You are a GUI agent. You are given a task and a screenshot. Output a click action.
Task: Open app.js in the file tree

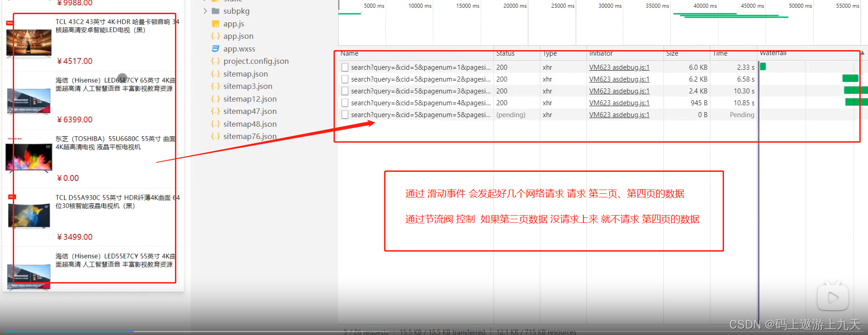click(x=234, y=24)
